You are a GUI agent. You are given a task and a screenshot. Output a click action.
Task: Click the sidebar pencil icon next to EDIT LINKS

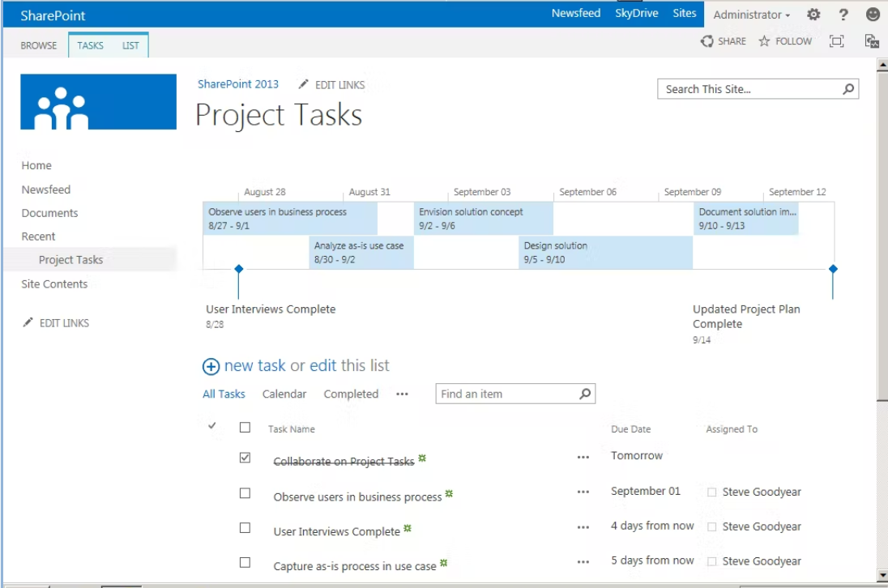click(x=28, y=322)
